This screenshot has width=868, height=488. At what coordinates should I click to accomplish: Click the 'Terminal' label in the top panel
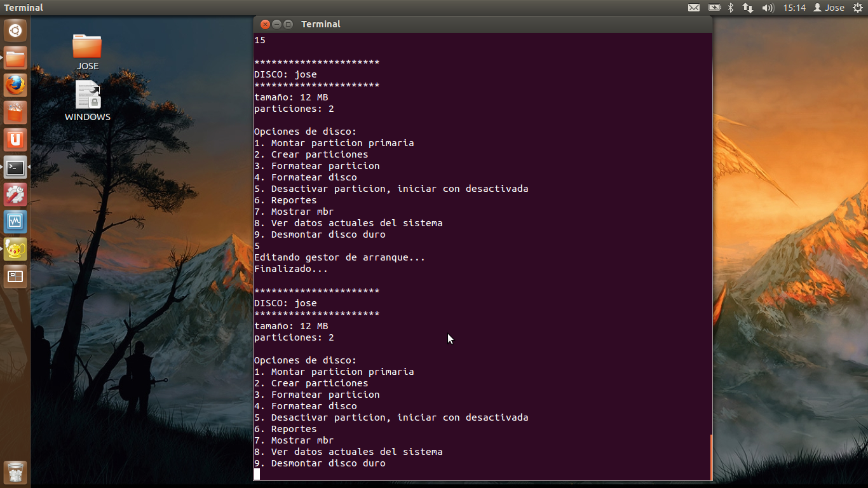24,8
